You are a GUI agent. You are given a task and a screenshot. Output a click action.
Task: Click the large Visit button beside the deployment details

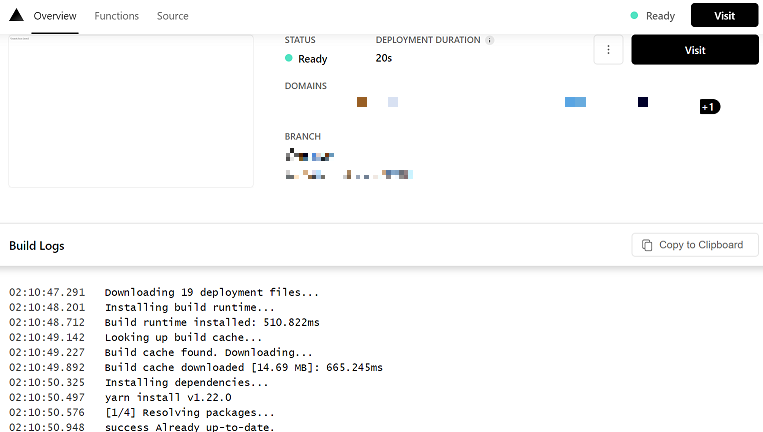click(695, 50)
